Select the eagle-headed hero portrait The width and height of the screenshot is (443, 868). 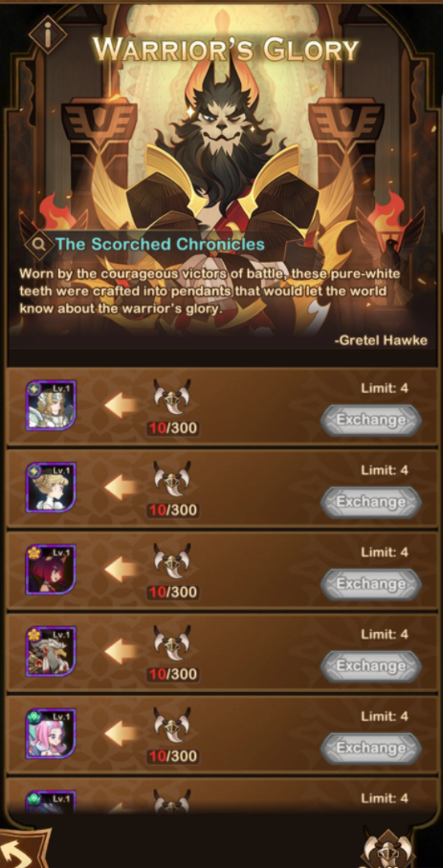[x=51, y=651]
